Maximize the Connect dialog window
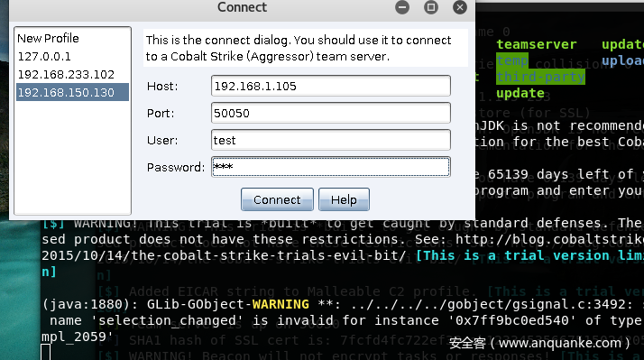This screenshot has width=644, height=360. [431, 7]
